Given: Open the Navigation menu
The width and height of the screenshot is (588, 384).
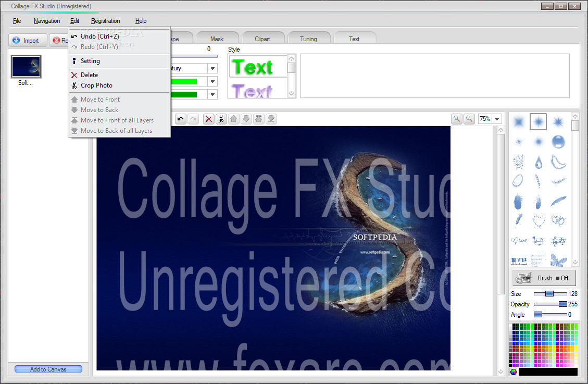Looking at the screenshot, I should click(47, 21).
